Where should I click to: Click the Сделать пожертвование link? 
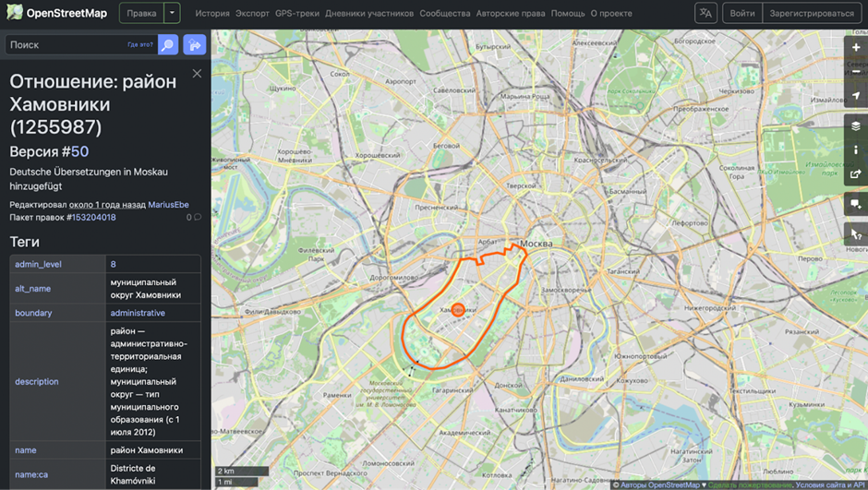click(751, 485)
